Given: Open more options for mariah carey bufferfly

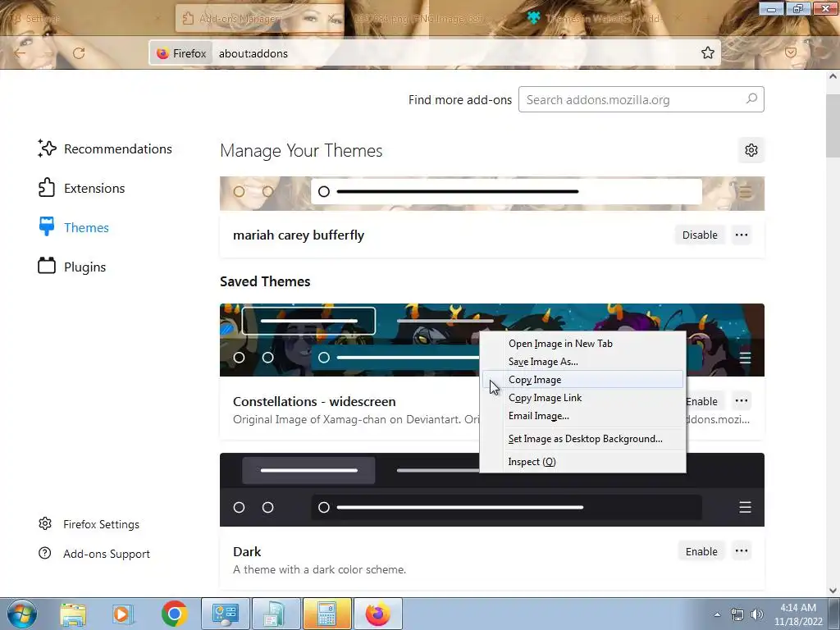Looking at the screenshot, I should pyautogui.click(x=742, y=235).
